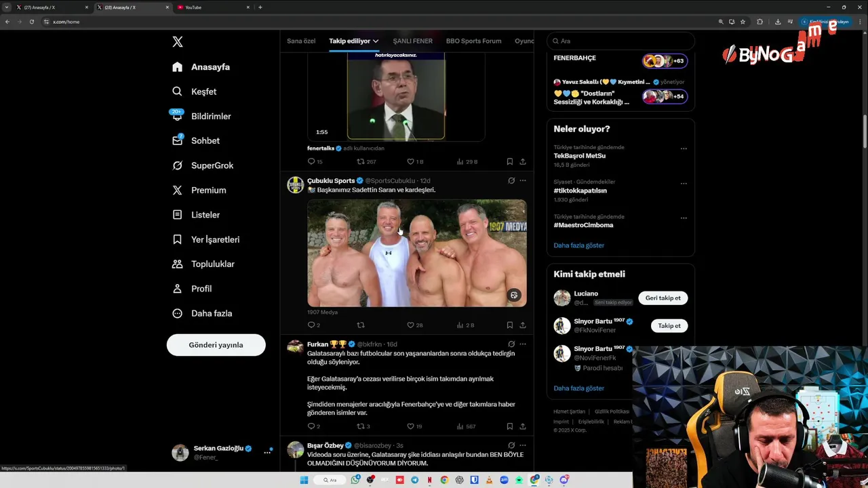The width and height of the screenshot is (868, 488).
Task: Open options for #tiktokkapatılsın trend
Action: [x=684, y=183]
